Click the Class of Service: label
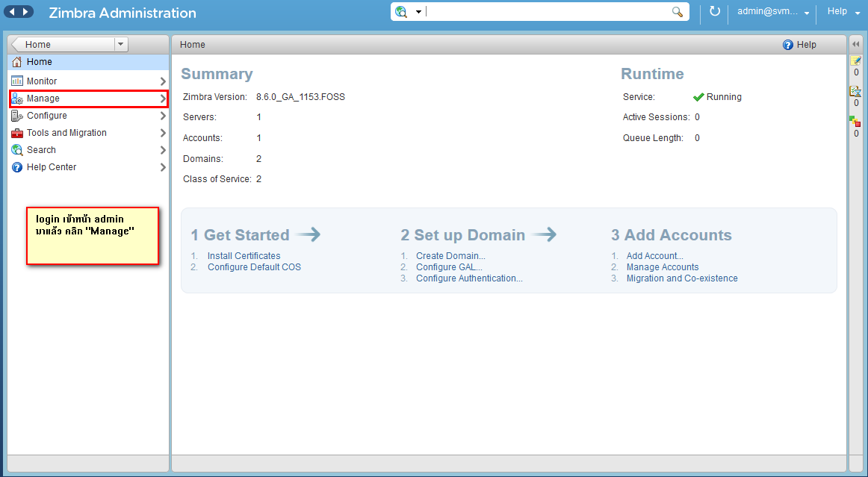This screenshot has height=477, width=868. [217, 179]
